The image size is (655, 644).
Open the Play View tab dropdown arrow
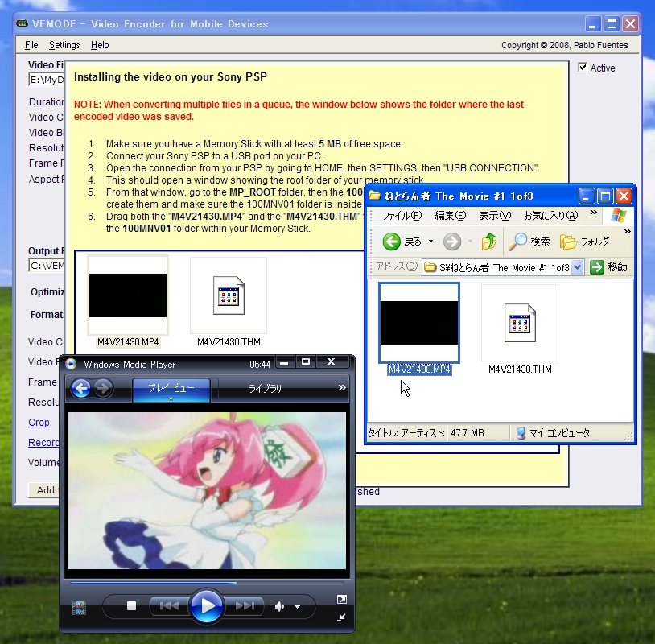tap(171, 399)
